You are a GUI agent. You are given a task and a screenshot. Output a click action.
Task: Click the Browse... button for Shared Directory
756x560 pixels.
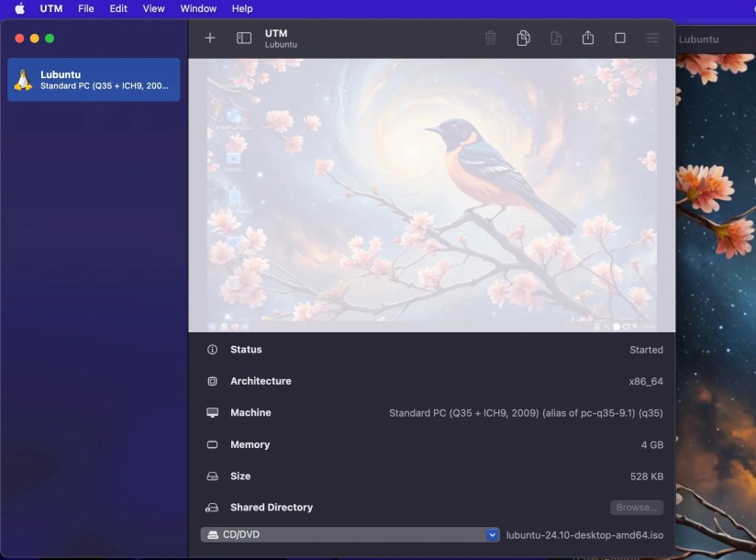click(x=637, y=508)
